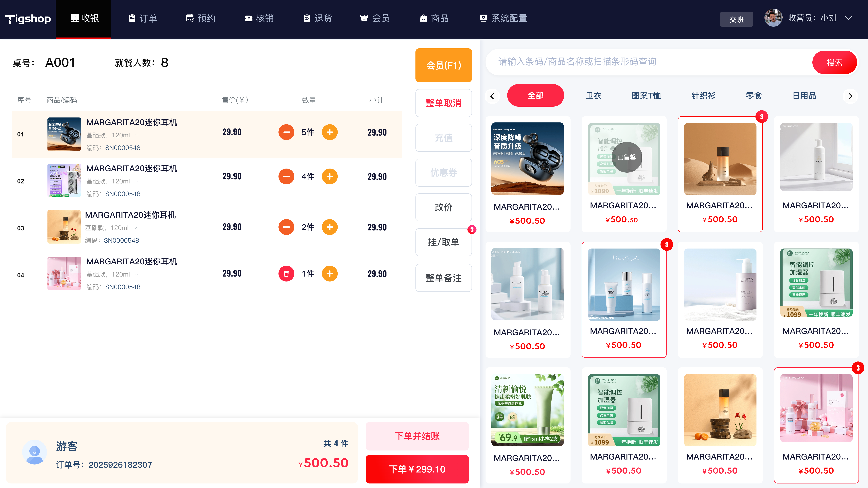The image size is (868, 488).
Task: Click the 交班 shift handover button
Action: (736, 19)
